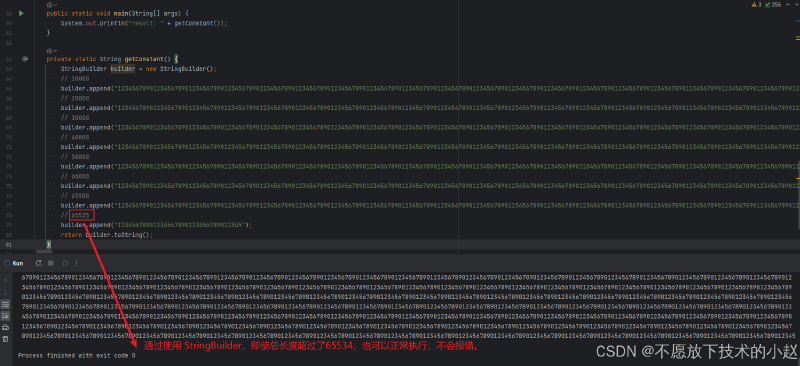Image resolution: width=800 pixels, height=366 pixels.
Task: Open the 3 warnings inspection widget
Action: click(x=758, y=5)
